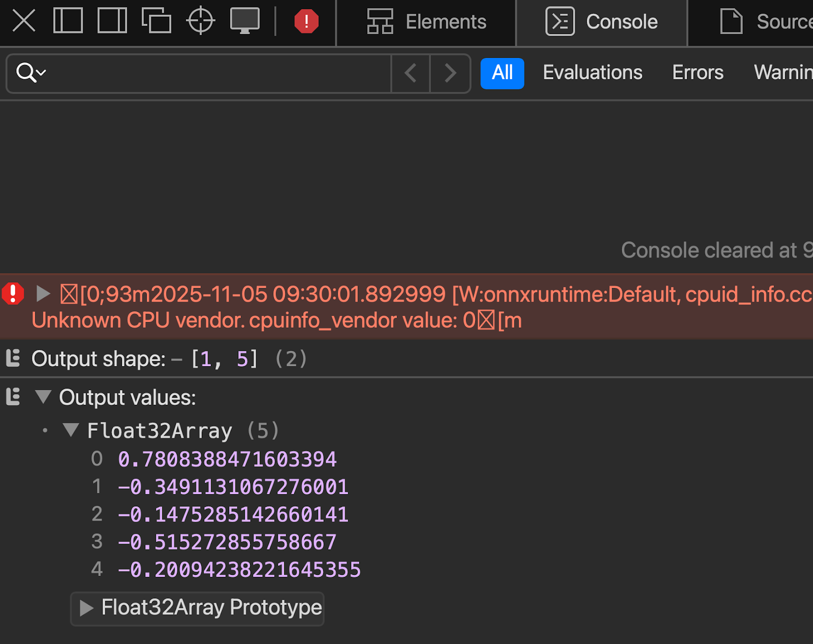The height and width of the screenshot is (644, 813).
Task: Click the error icon beside onnxruntime warning
Action: tap(13, 294)
